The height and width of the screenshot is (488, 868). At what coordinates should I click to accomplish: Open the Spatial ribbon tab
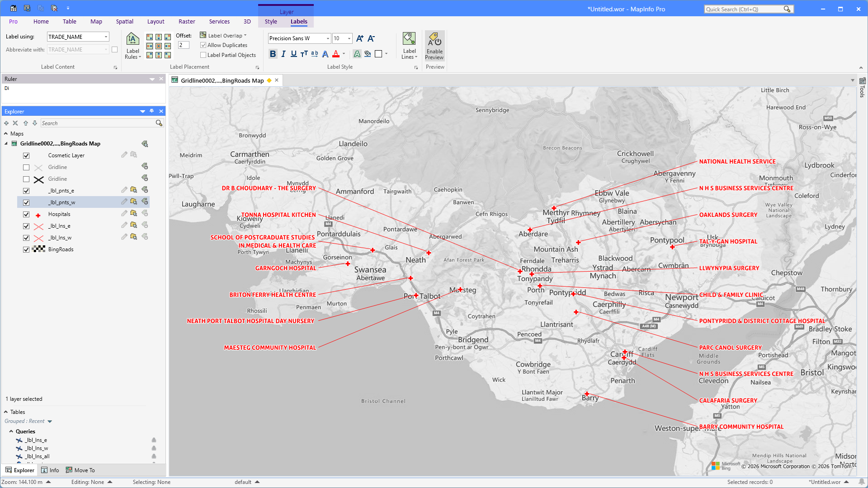point(124,22)
